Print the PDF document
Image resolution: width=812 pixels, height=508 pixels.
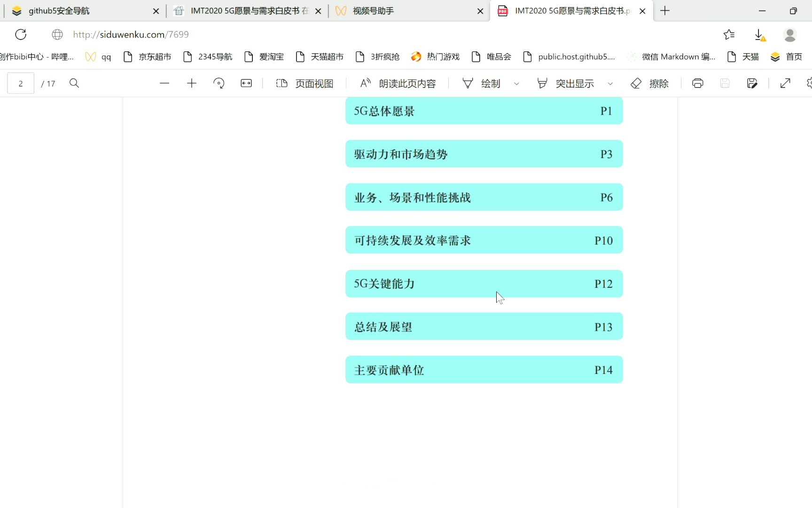tap(698, 83)
